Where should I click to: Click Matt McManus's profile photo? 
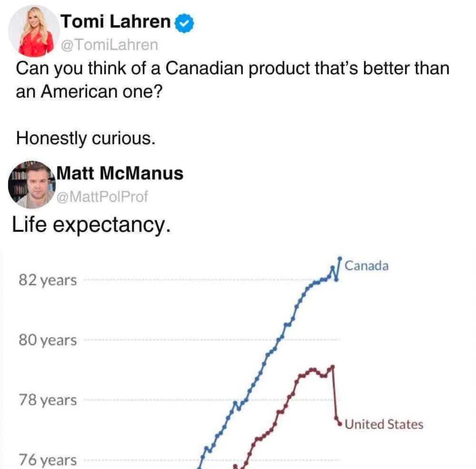click(32, 185)
